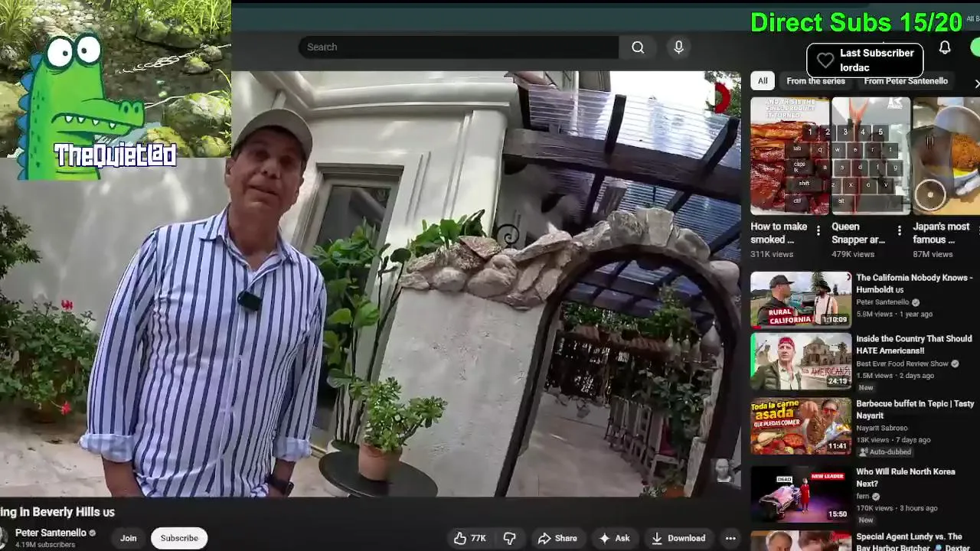Click heart icon in Last Subscriber overlay

pos(825,60)
